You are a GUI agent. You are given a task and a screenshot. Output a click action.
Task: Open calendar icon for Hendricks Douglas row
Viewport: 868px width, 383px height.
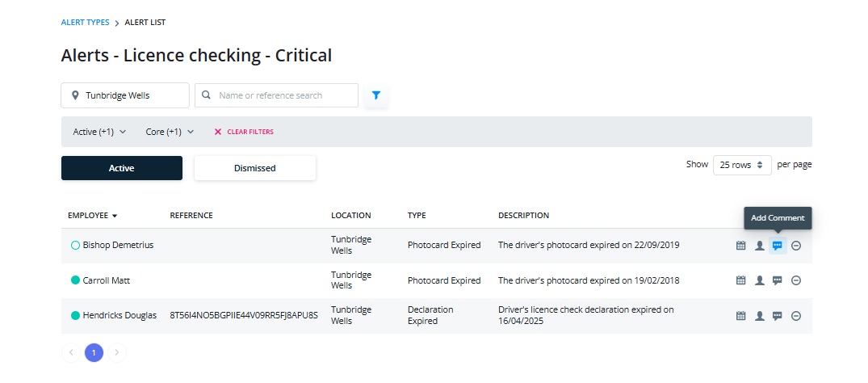point(740,316)
